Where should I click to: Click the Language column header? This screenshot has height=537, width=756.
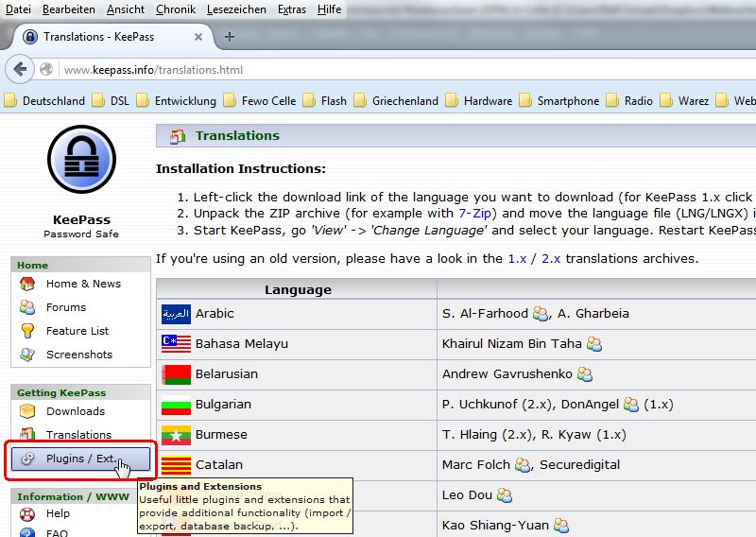point(298,290)
